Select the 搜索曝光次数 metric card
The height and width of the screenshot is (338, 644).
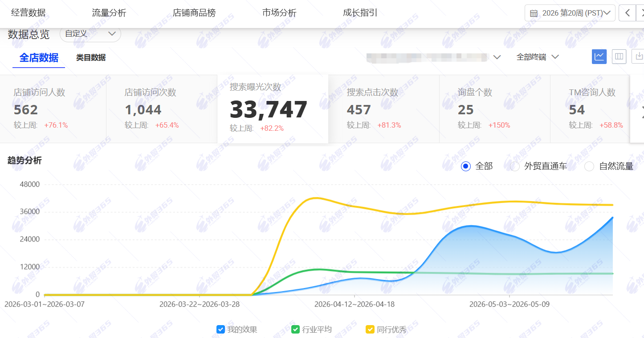tap(273, 109)
